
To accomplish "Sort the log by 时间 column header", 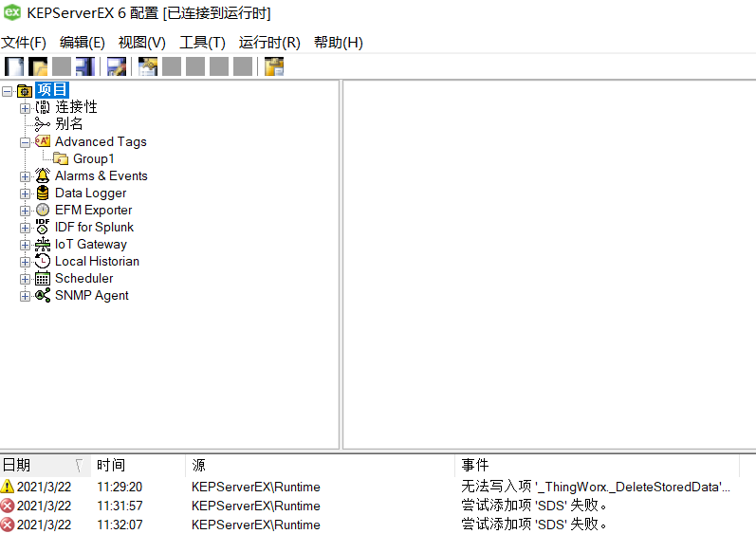I will point(138,465).
